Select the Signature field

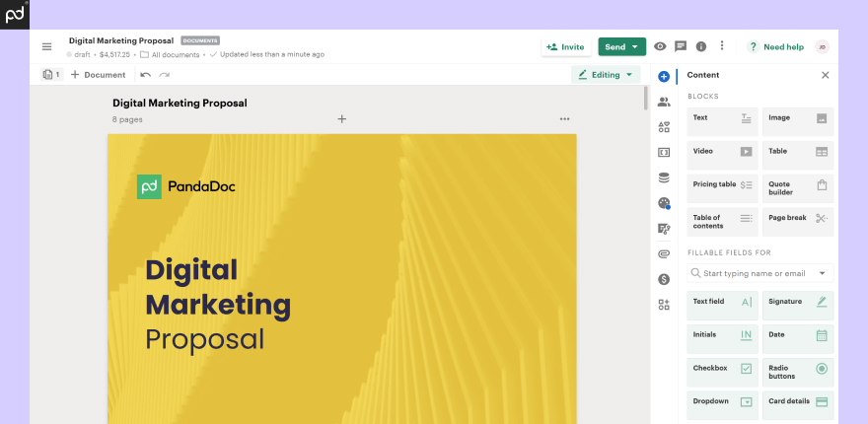tap(798, 306)
